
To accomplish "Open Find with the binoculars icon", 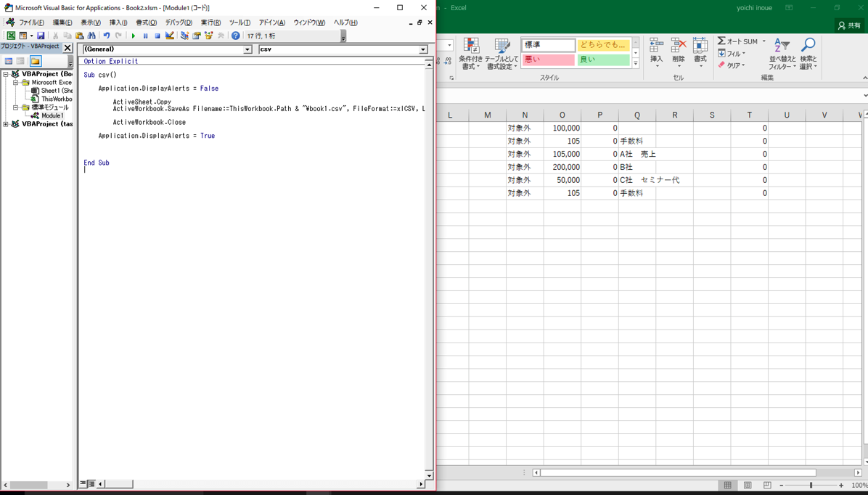I will point(92,36).
